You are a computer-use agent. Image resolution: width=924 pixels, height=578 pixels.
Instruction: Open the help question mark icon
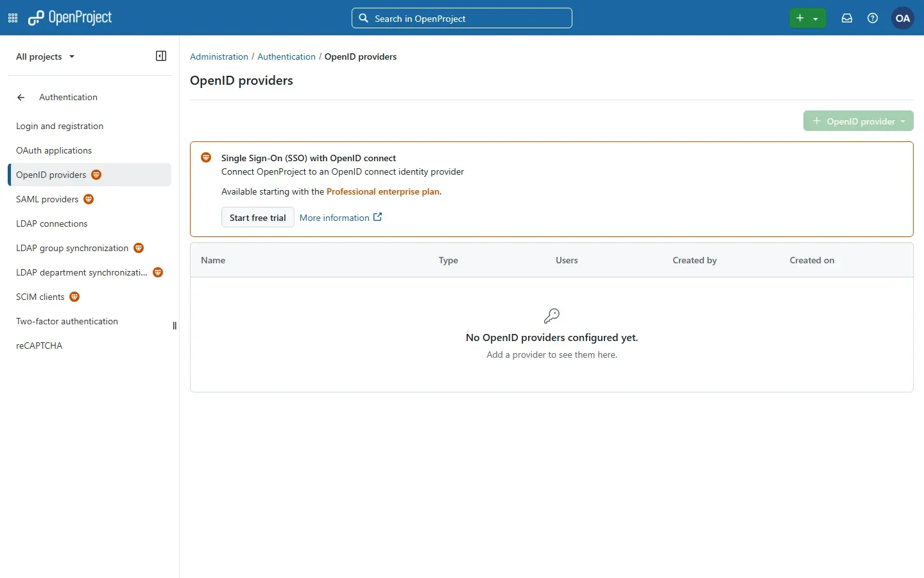(x=873, y=18)
